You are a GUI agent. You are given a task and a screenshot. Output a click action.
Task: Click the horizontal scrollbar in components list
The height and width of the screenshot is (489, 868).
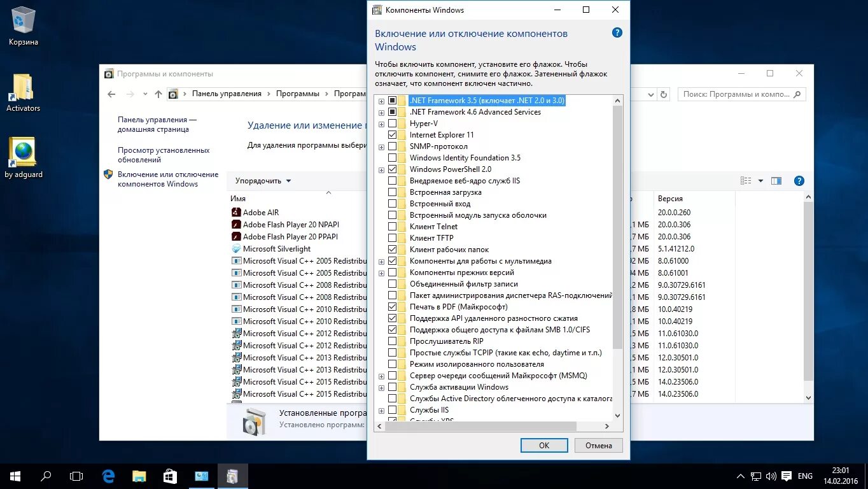(x=480, y=426)
